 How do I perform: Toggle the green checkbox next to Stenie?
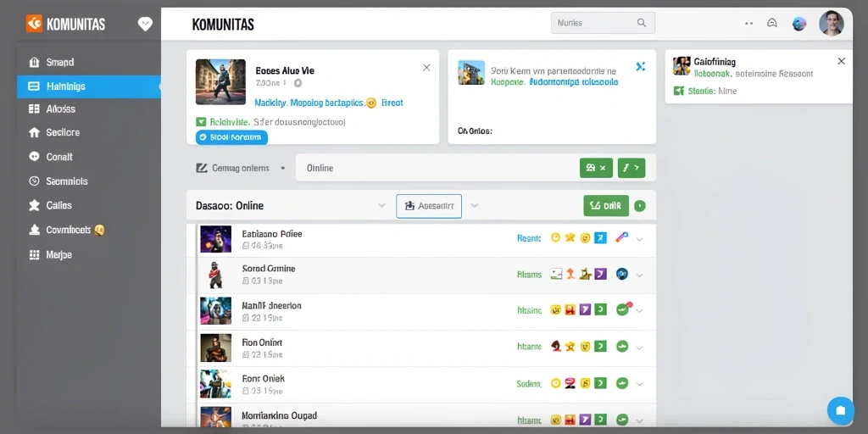pyautogui.click(x=679, y=92)
